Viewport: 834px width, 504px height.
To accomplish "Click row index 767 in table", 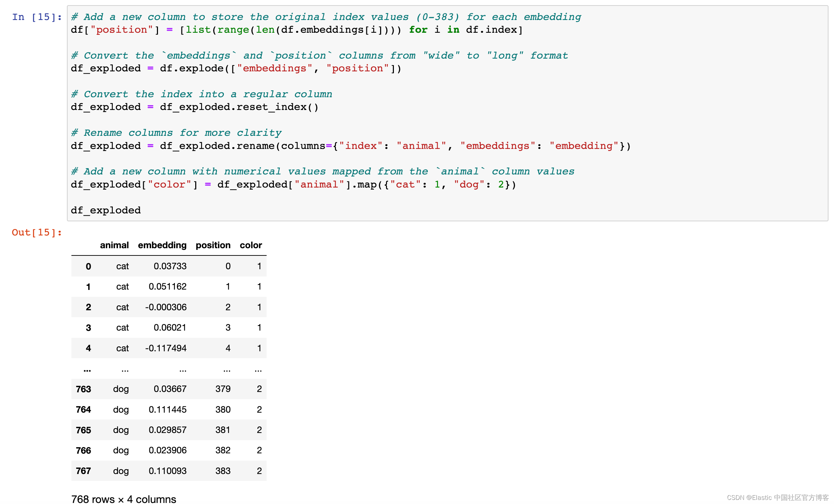I will point(83,471).
